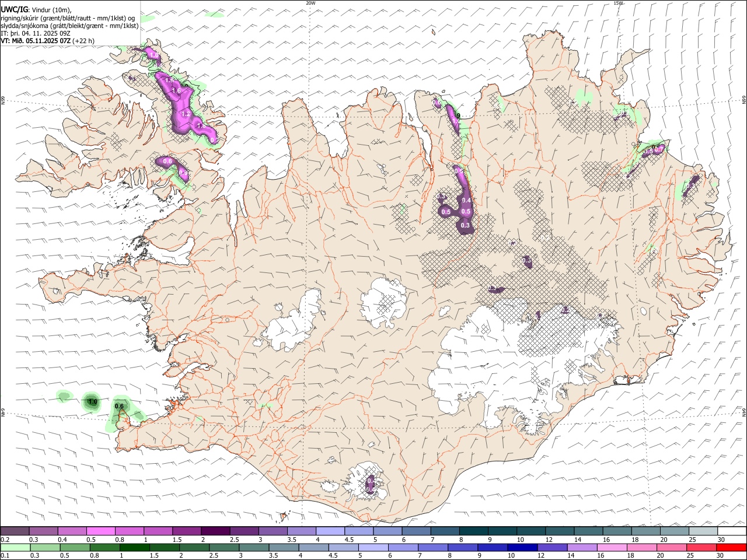Click the 'IT: þri. 04. 11. 2025 09Z' line
747x560 pixels.
point(36,33)
